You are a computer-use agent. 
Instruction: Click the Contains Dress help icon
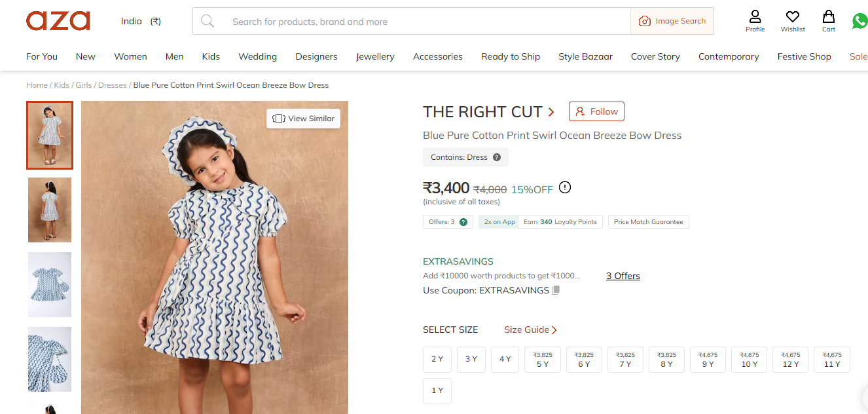[x=497, y=157]
